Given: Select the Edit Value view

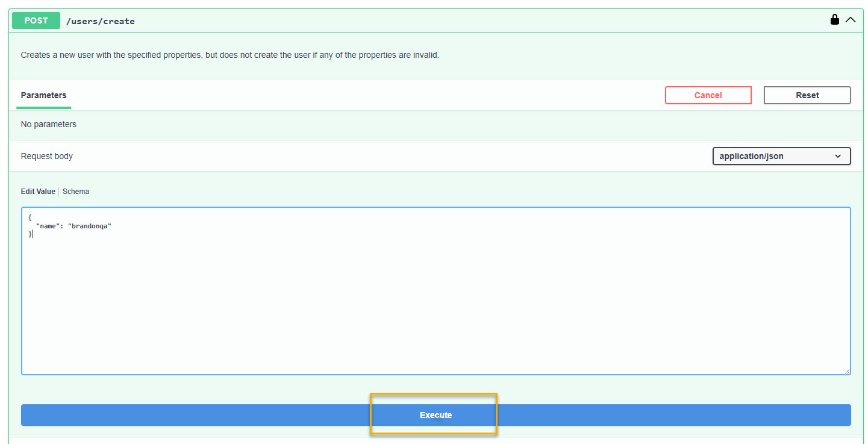Looking at the screenshot, I should click(x=38, y=191).
